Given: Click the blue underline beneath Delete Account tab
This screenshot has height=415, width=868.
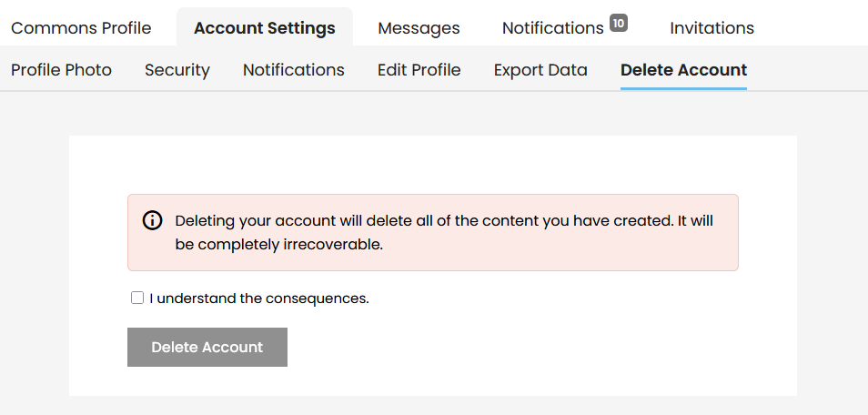Looking at the screenshot, I should click(x=683, y=88).
